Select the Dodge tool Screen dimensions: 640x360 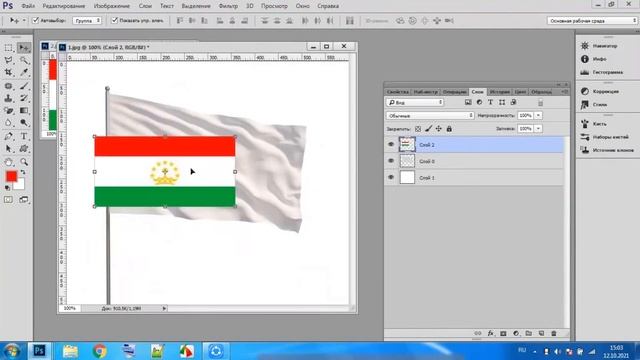pos(24,123)
